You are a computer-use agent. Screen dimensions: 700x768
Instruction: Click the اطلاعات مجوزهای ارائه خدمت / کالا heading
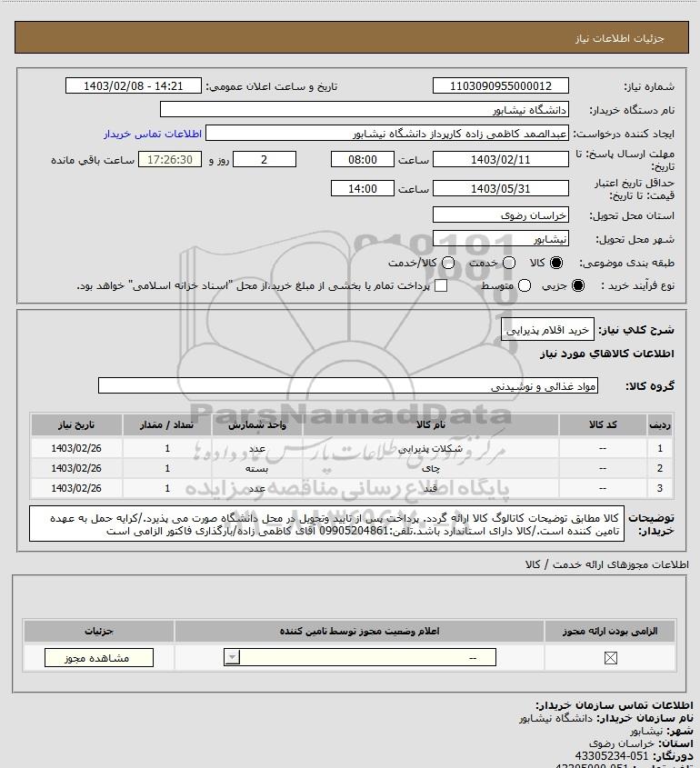(607, 564)
